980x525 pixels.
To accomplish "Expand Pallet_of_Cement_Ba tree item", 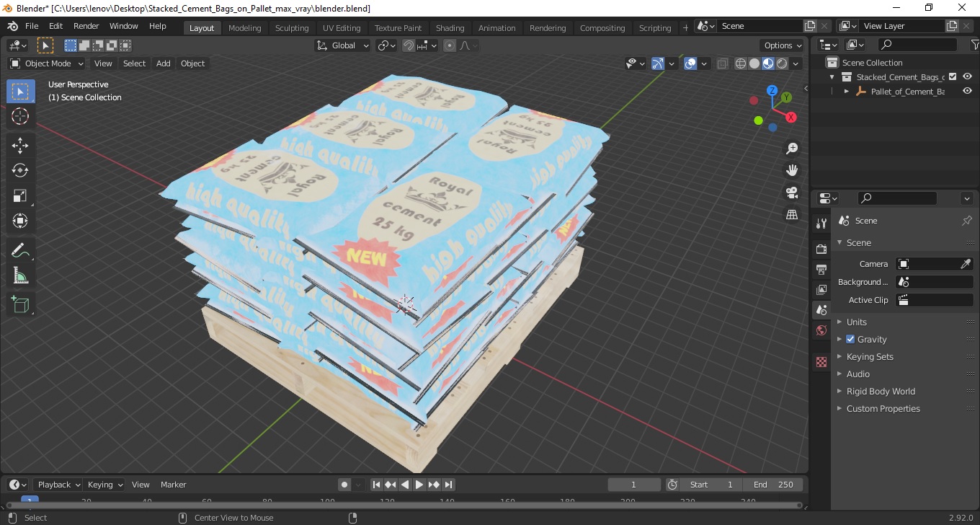I will pyautogui.click(x=847, y=92).
